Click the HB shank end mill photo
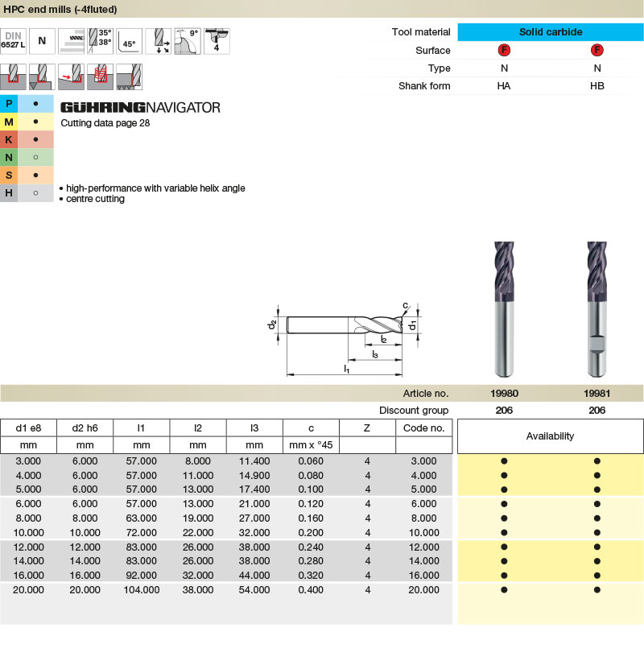644x669 pixels. tap(597, 310)
